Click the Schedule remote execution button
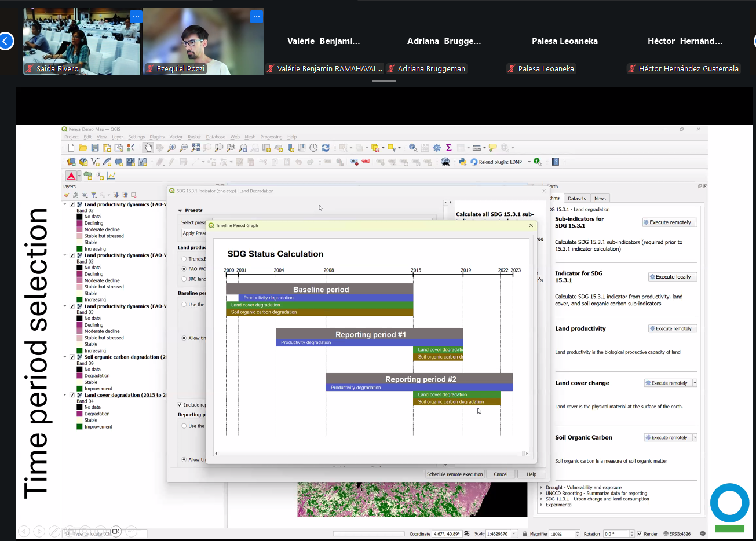This screenshot has width=756, height=541. pos(455,474)
